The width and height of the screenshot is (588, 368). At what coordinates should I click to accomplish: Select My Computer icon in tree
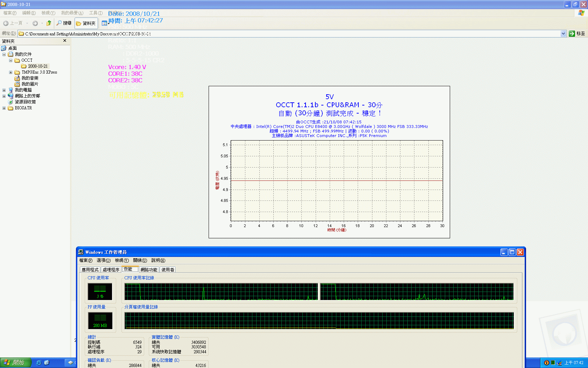point(10,90)
